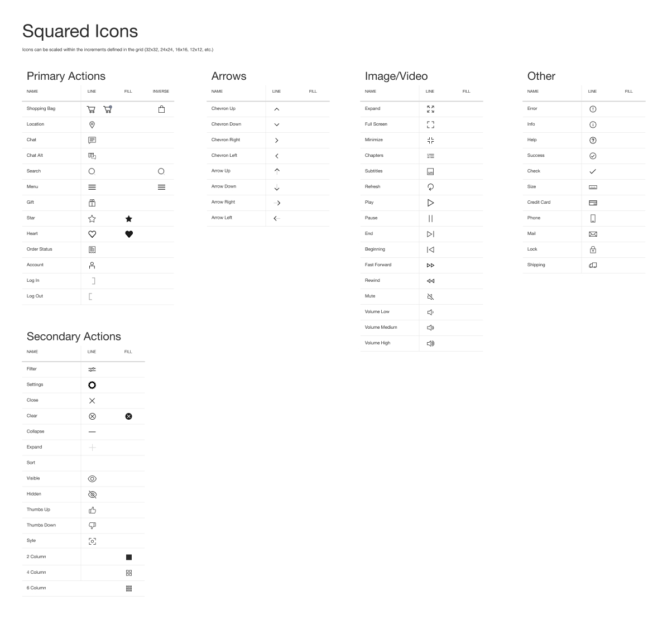The width and height of the screenshot is (672, 634).
Task: Select the Credit Card icon
Action: pyautogui.click(x=593, y=203)
